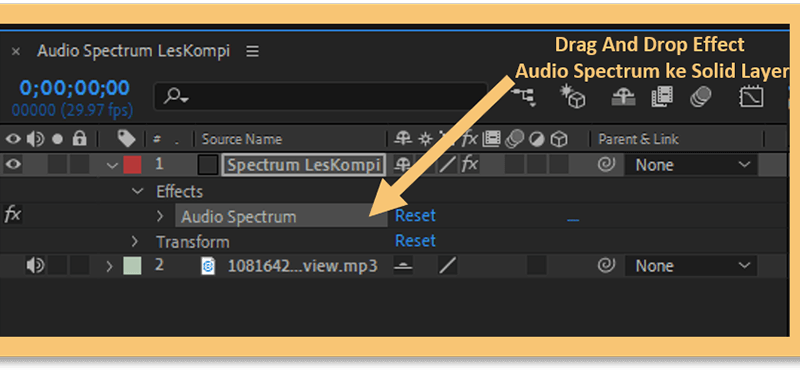Click the Shy switch column header icon
This screenshot has height=372, width=800.
tap(403, 139)
